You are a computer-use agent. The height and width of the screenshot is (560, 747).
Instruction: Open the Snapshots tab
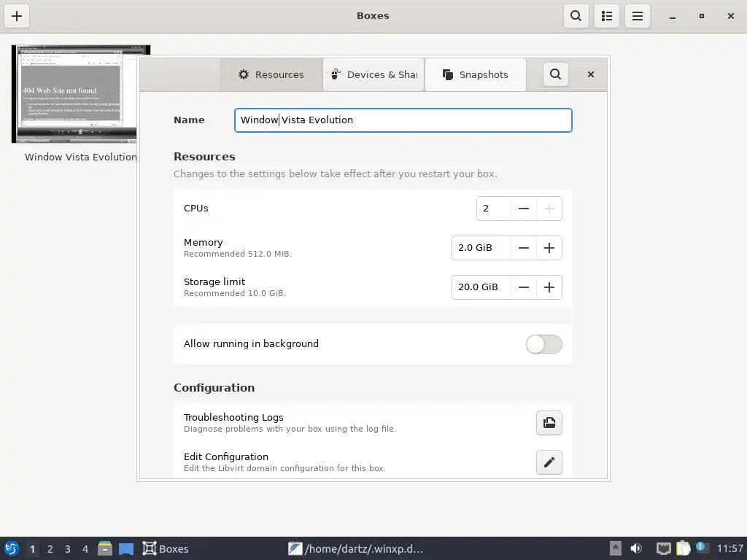coord(476,75)
